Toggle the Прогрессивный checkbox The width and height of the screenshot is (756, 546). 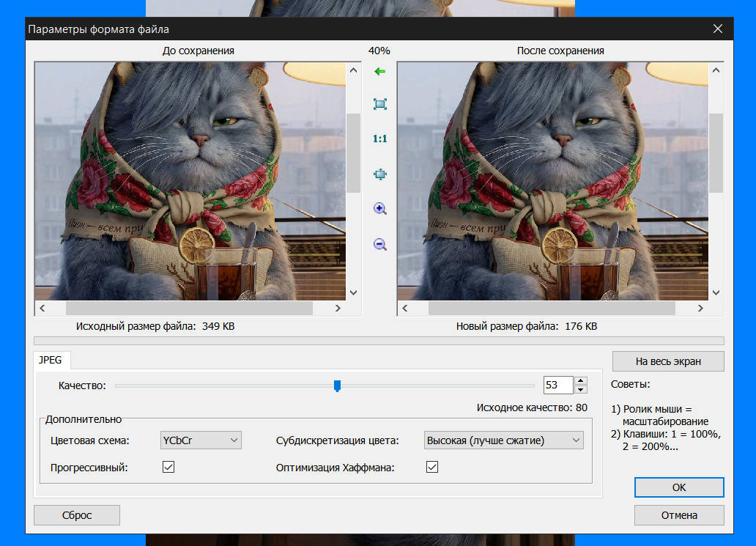[168, 467]
